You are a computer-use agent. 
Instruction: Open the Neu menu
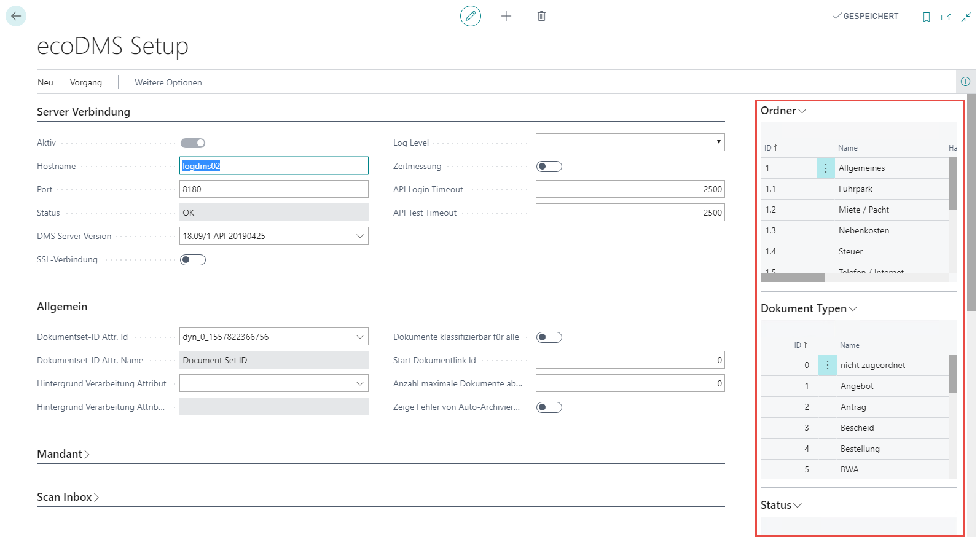click(x=45, y=82)
